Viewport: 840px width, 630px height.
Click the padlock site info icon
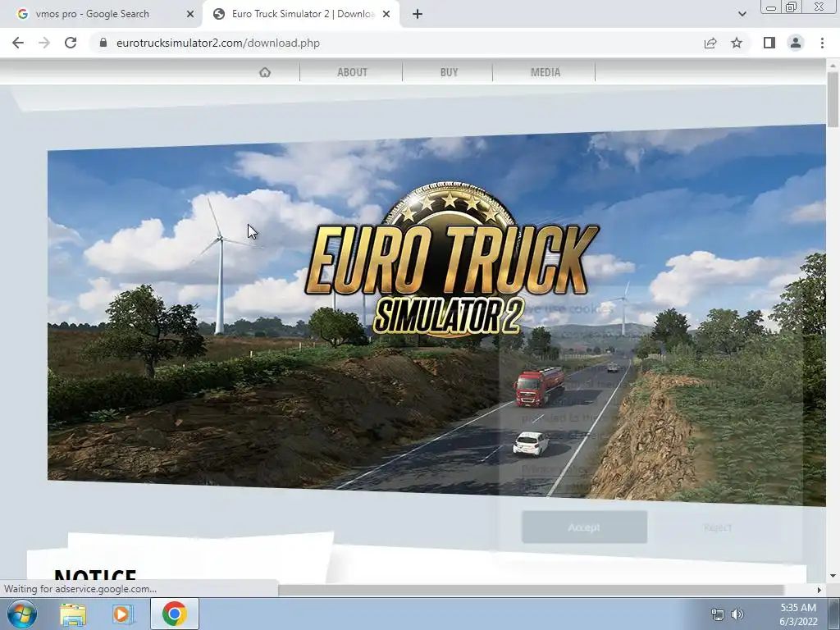tap(103, 43)
